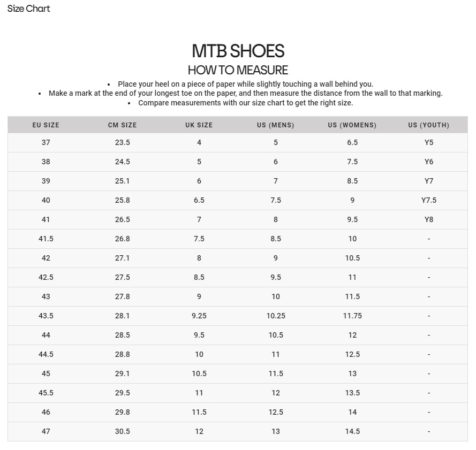
Task: Click the Y7.5 youth size cell
Action: point(429,200)
